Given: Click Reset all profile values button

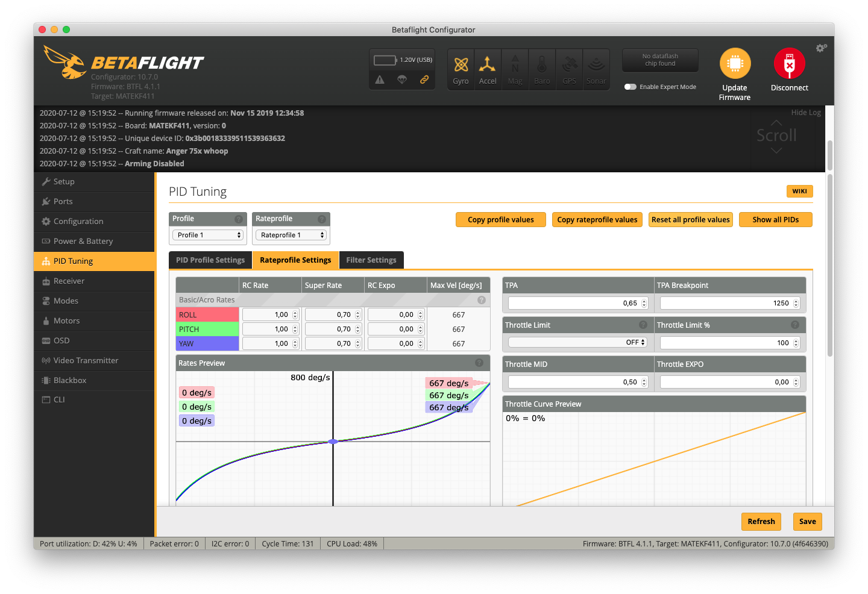Looking at the screenshot, I should coord(691,220).
